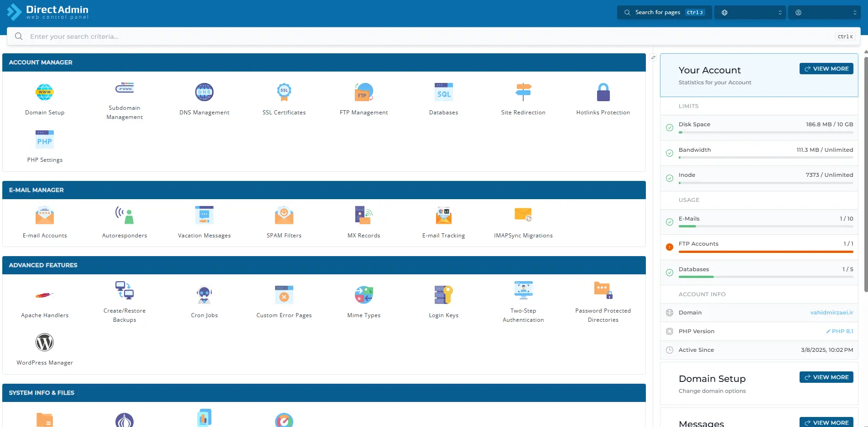Click the FTP Accounts warning status icon
Image resolution: width=868 pixels, height=427 pixels.
[x=670, y=247]
